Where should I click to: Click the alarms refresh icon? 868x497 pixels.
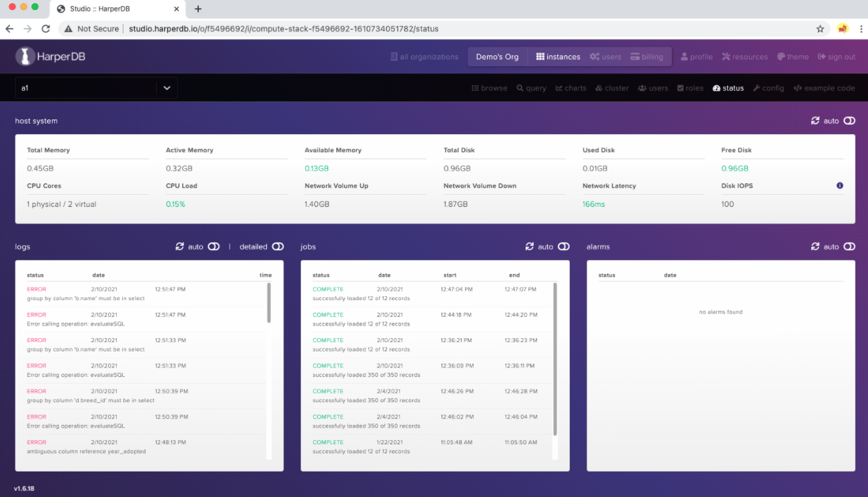[815, 247]
